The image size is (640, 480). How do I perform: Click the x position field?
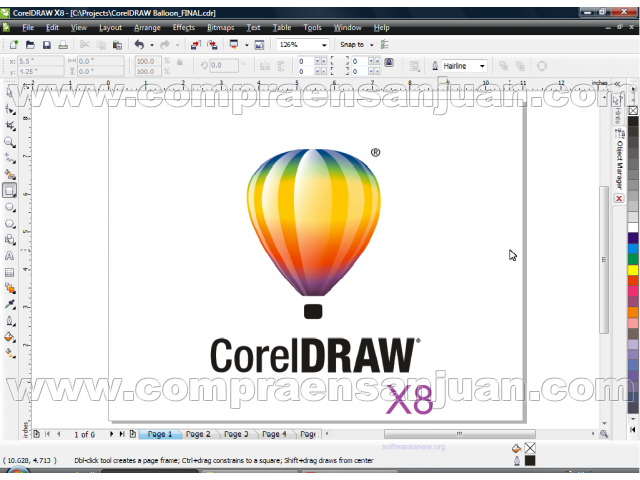40,61
